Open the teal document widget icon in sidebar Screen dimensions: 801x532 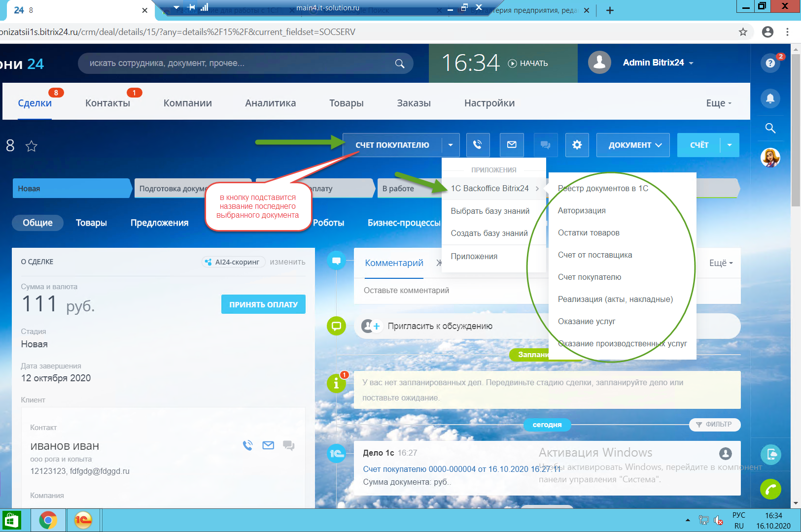tap(770, 454)
